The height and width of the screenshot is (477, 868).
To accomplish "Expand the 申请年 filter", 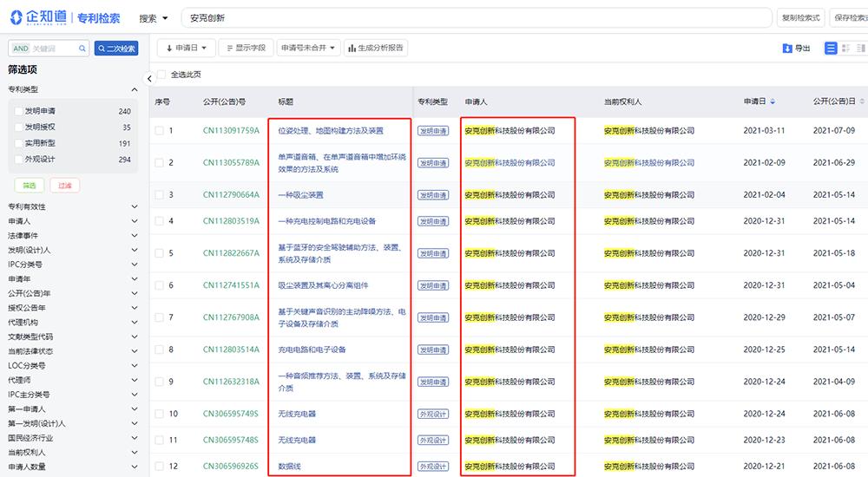I will (135, 279).
